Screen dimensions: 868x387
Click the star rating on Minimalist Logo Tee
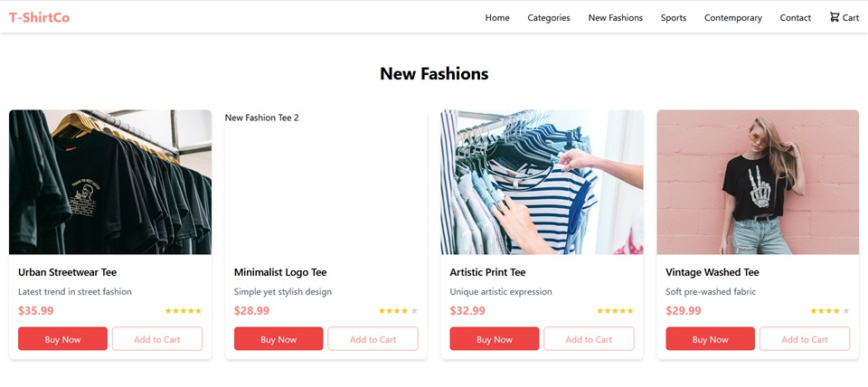399,311
